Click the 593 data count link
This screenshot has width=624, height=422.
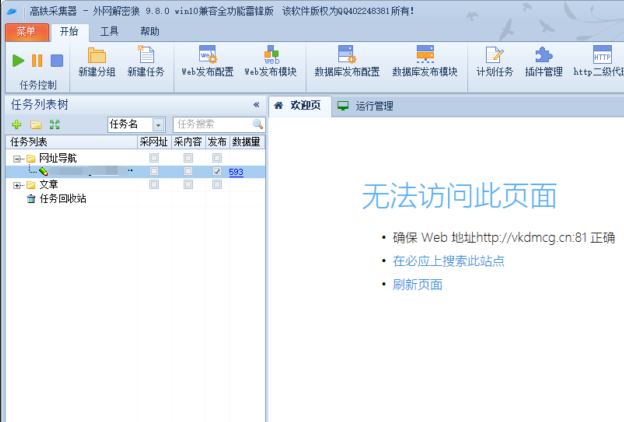pyautogui.click(x=236, y=172)
